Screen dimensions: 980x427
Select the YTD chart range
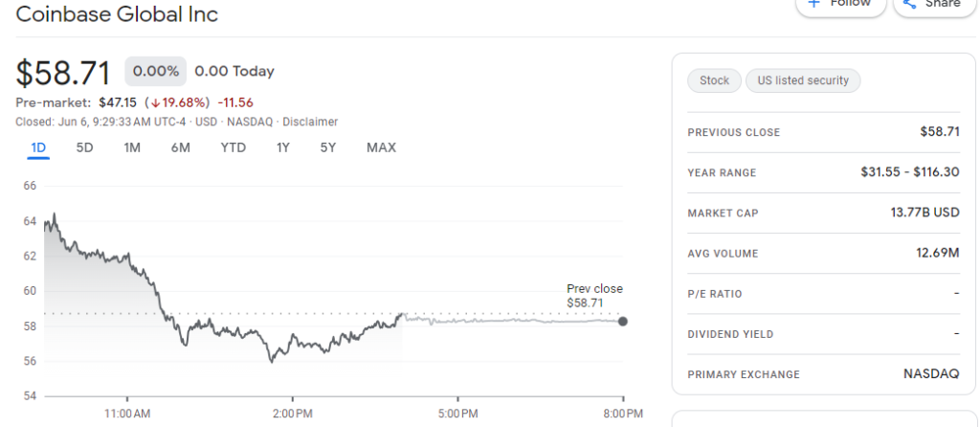click(233, 147)
